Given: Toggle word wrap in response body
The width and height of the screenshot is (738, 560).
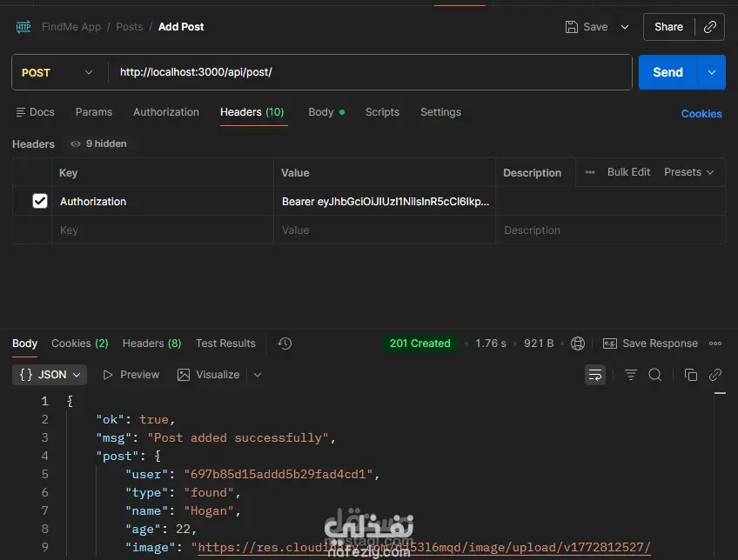Looking at the screenshot, I should point(595,375).
